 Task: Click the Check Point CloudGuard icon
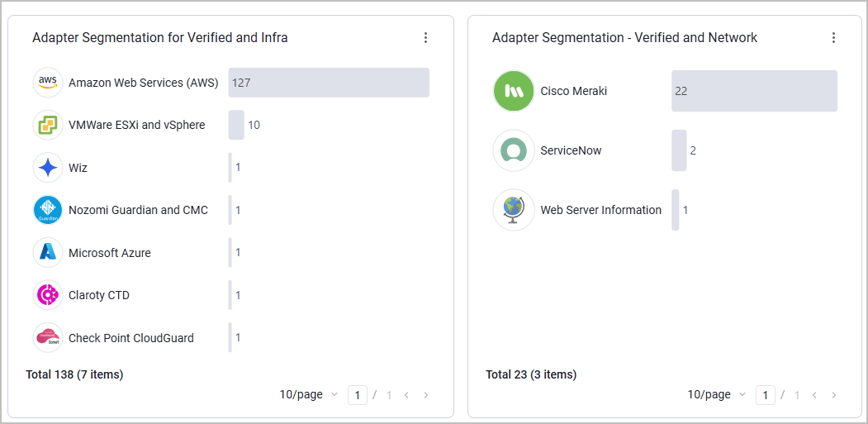click(x=48, y=337)
